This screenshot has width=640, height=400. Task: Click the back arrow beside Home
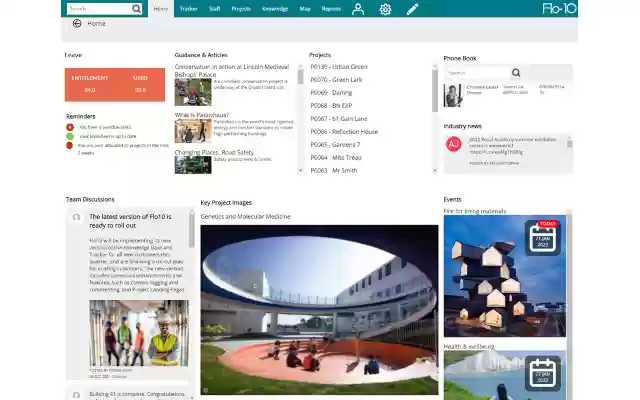tap(77, 23)
